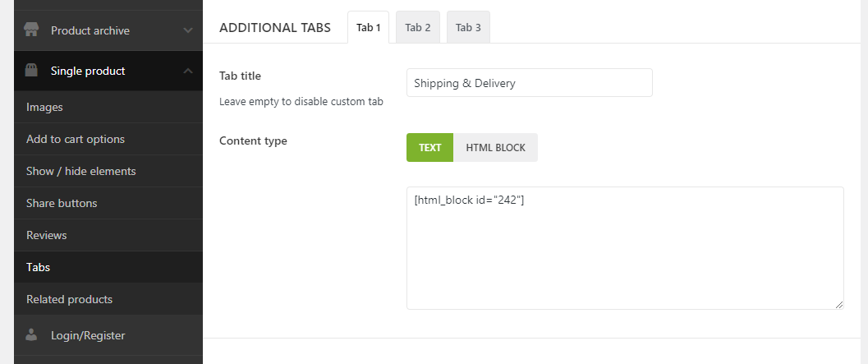This screenshot has width=868, height=364.
Task: Grab the textarea resize handle
Action: tap(838, 304)
